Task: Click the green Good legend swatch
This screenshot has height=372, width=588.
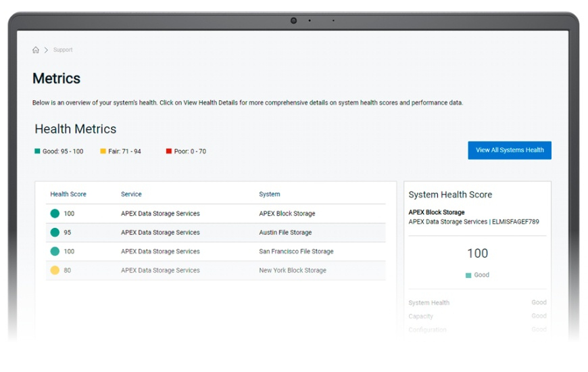Action: pos(37,151)
